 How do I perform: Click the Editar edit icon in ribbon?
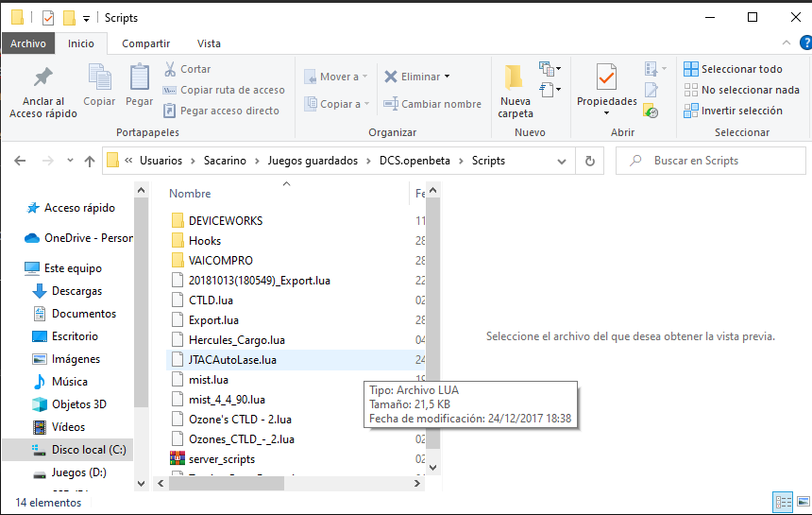(651, 90)
